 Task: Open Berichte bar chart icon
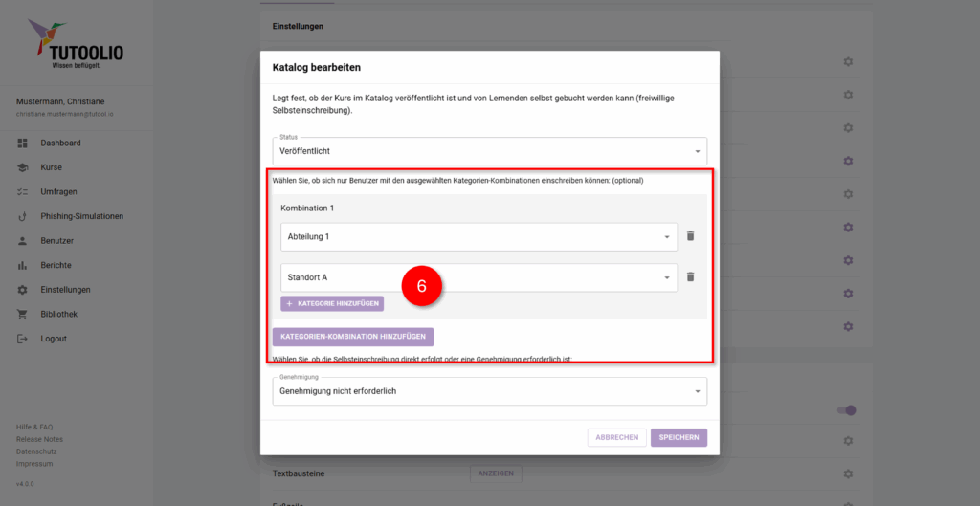[x=22, y=265]
